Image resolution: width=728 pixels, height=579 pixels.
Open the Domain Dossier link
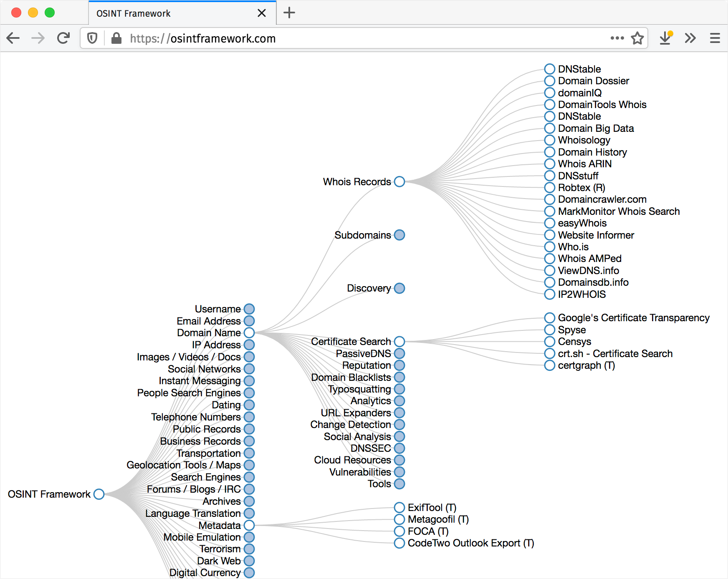[x=593, y=81]
